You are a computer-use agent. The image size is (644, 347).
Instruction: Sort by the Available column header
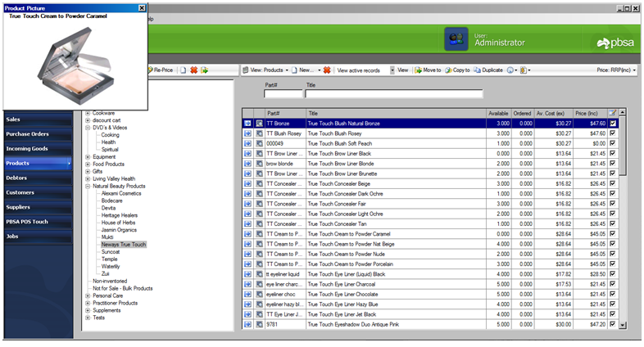[x=498, y=113]
